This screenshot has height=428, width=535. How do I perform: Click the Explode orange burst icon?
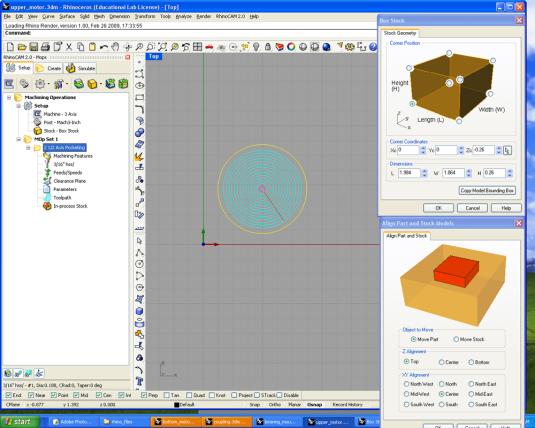tap(139, 157)
